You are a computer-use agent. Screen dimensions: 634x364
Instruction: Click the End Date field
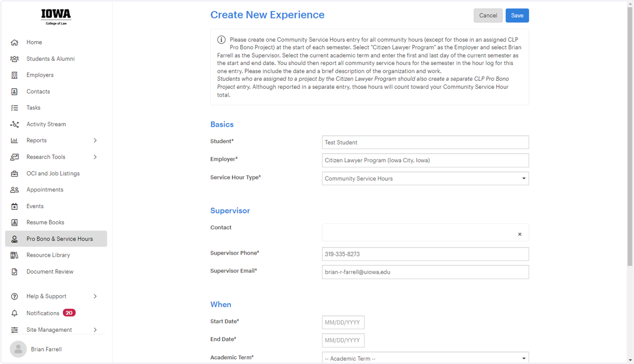point(343,341)
